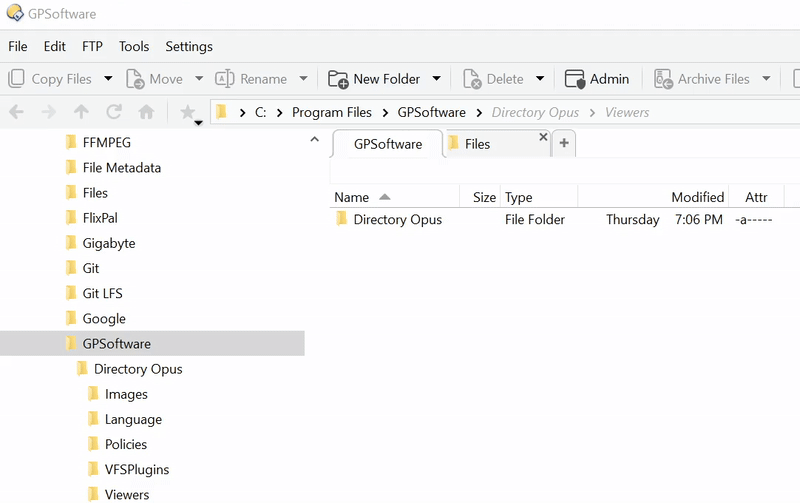800x503 pixels.
Task: Select Directory Opus folder in tree
Action: click(138, 369)
